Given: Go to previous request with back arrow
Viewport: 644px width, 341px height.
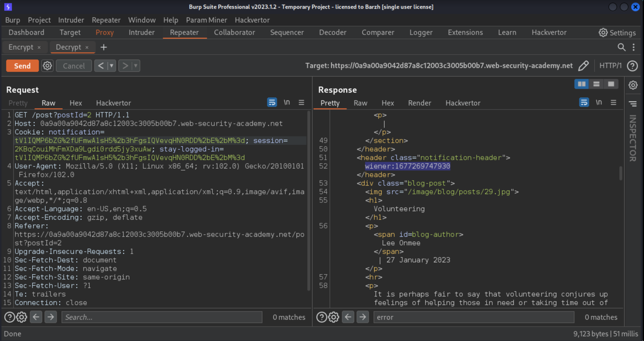Looking at the screenshot, I should click(x=101, y=66).
